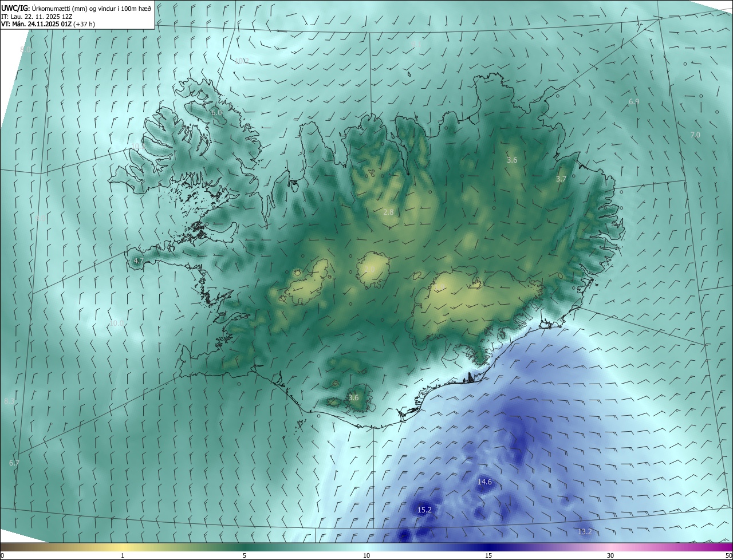Click the dark navy section of the color scale
The width and height of the screenshot is (733, 560).
tap(488, 547)
